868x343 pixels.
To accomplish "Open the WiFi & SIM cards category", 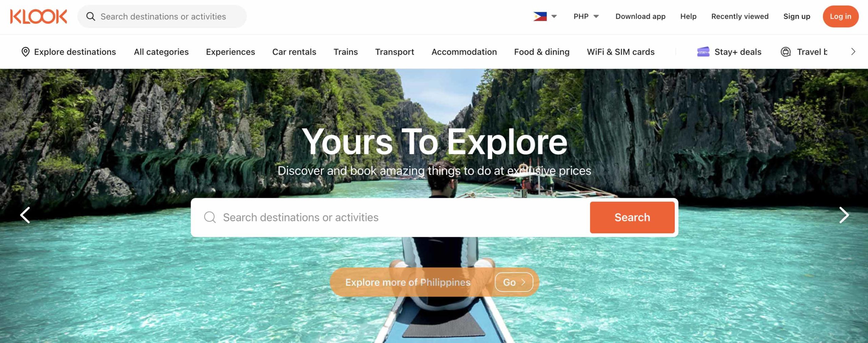I will click(x=620, y=52).
